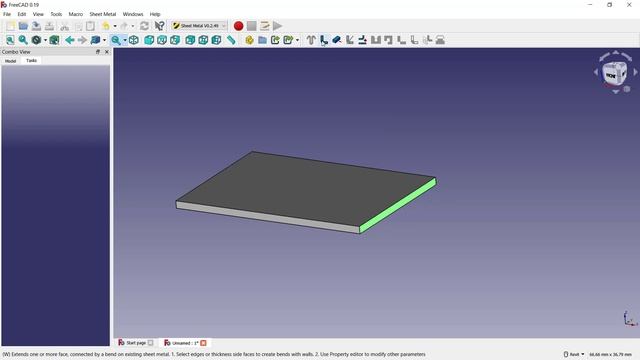This screenshot has height=360, width=640.
Task: Click the yellow Create Part icon
Action: [x=249, y=40]
